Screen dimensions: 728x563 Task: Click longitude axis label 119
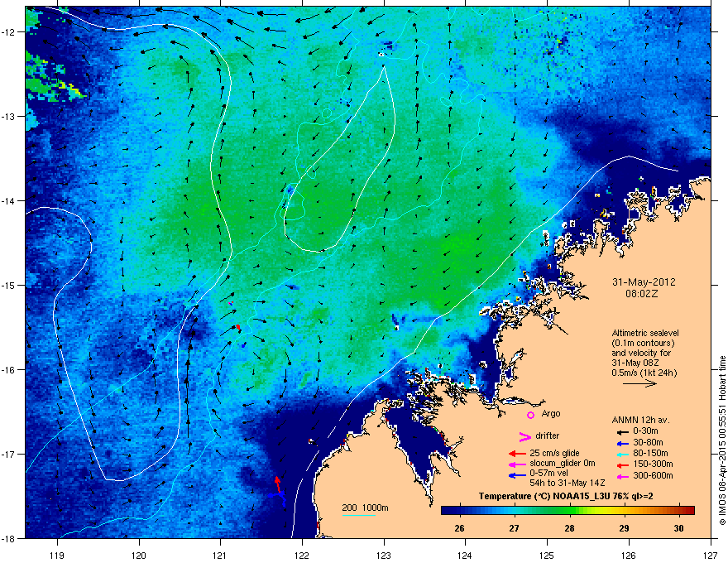[57, 555]
